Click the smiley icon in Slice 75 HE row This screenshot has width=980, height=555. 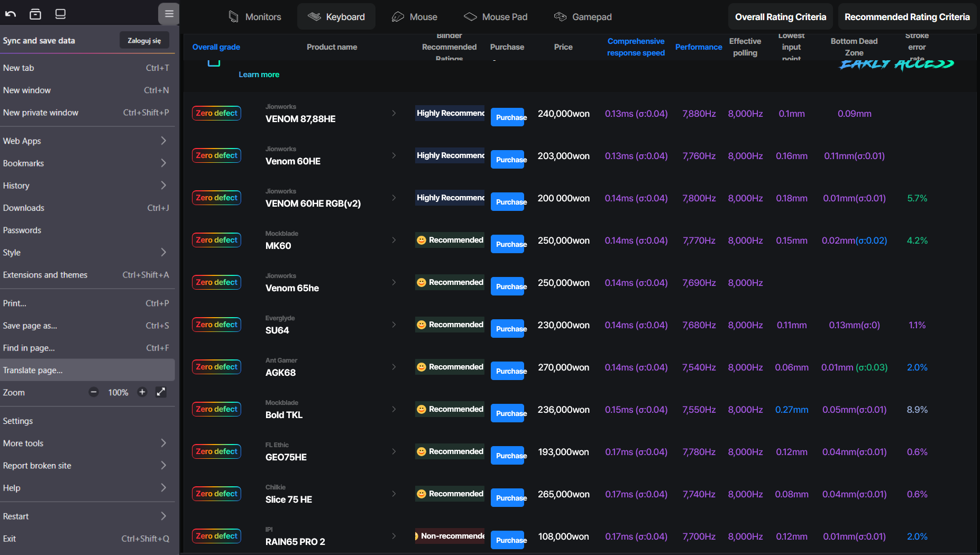click(x=422, y=494)
